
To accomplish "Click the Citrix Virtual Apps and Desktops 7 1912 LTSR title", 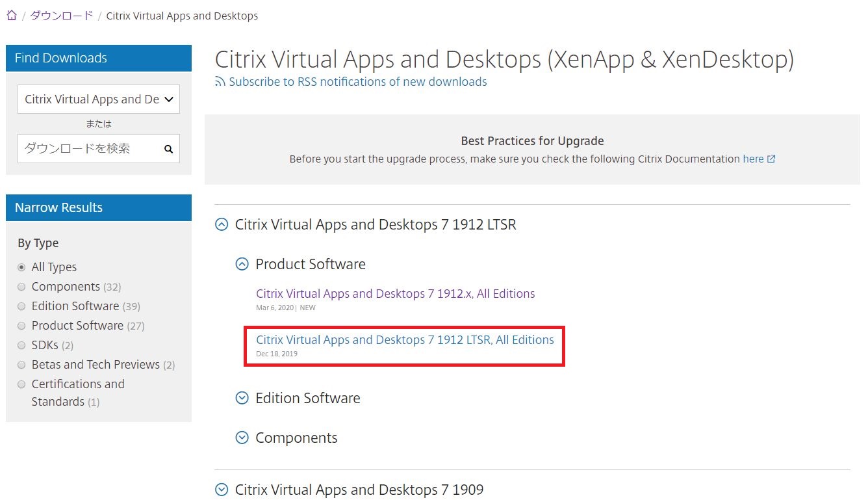I will point(376,225).
